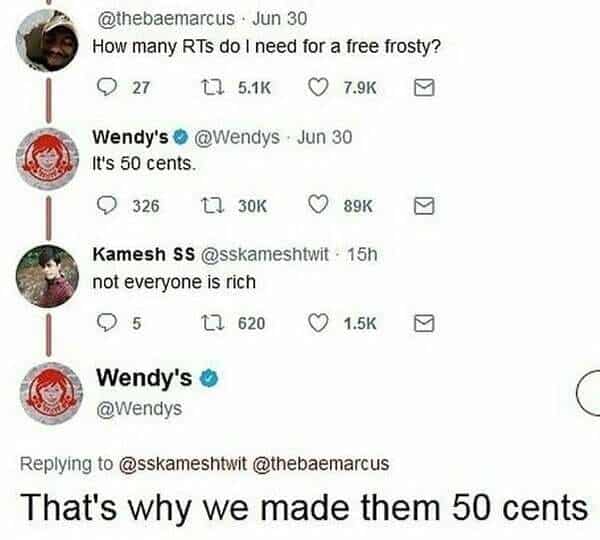Screen dimensions: 600x540
Task: Open thebaemarcus profile picture
Action: (x=47, y=41)
